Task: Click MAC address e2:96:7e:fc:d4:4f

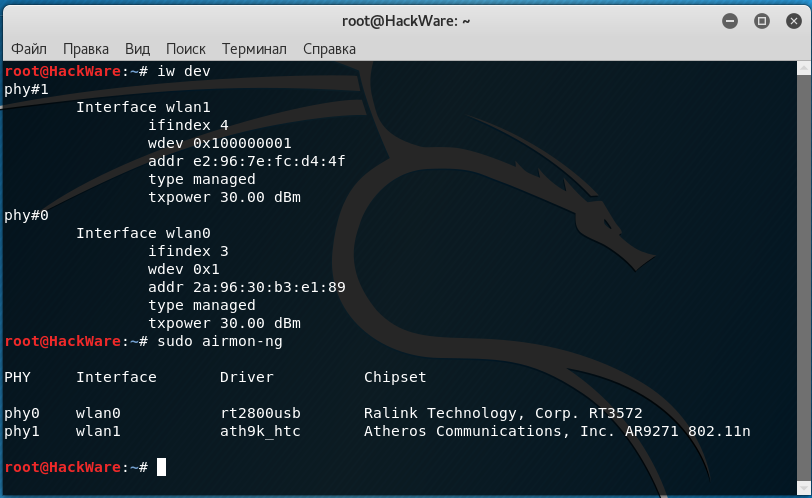Action: click(269, 162)
